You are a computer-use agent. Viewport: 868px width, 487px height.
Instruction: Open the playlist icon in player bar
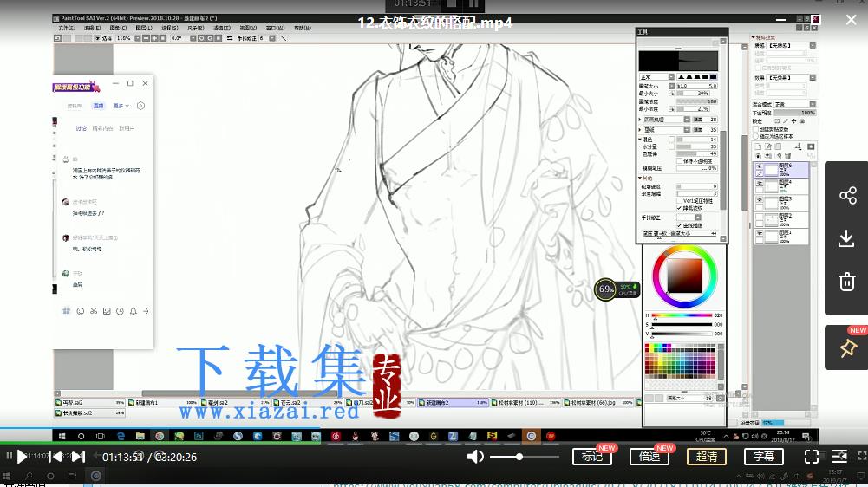[x=839, y=456]
